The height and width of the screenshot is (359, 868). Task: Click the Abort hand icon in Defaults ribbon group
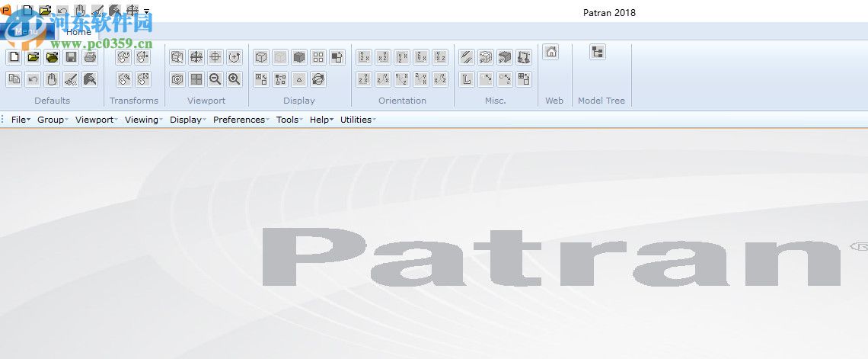coord(52,79)
